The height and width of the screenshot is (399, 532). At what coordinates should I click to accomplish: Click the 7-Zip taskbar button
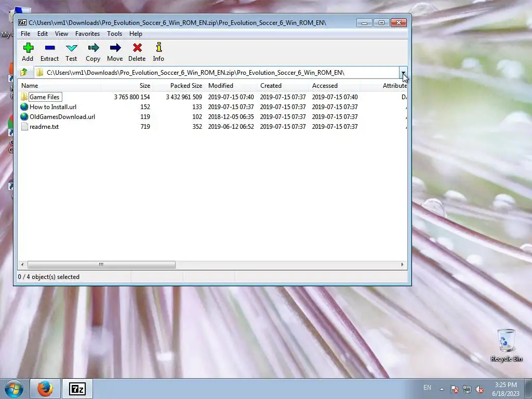click(x=77, y=389)
